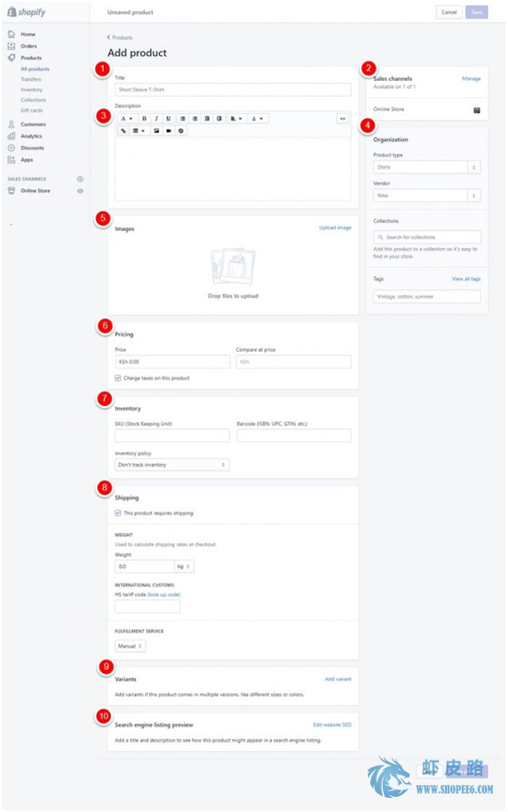
Task: Open the Inventory policy dropdown
Action: [172, 465]
